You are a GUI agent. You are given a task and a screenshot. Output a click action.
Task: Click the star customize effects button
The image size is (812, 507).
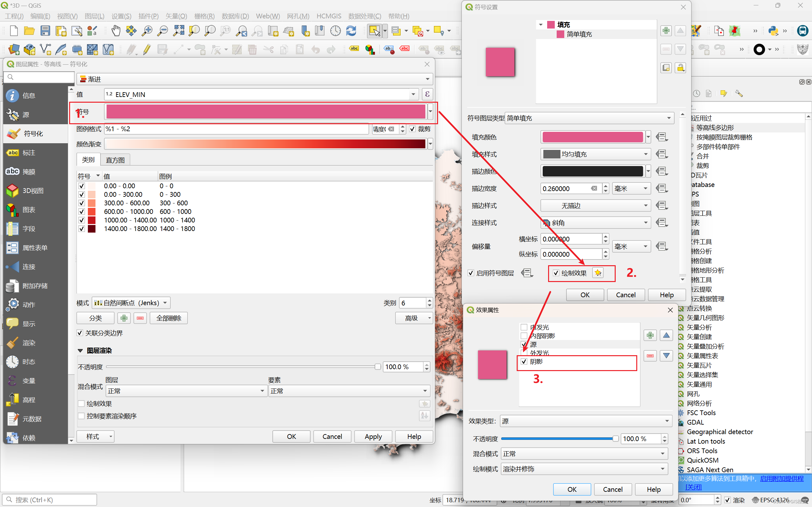598,273
